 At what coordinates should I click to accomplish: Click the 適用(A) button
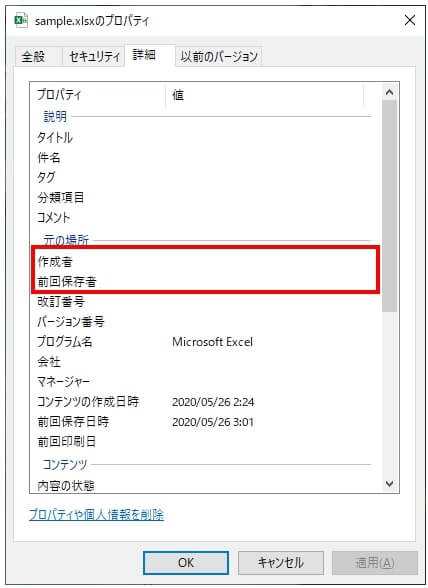(x=375, y=562)
